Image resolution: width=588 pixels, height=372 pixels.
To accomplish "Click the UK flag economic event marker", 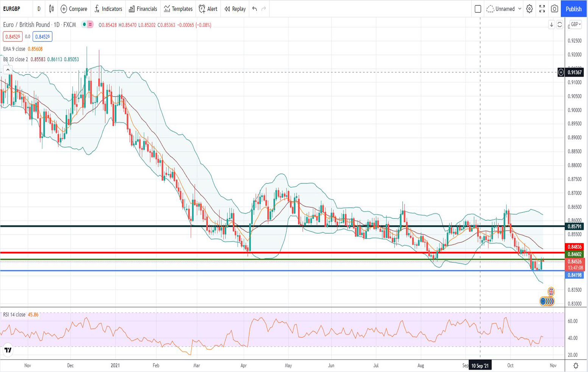I will click(551, 291).
